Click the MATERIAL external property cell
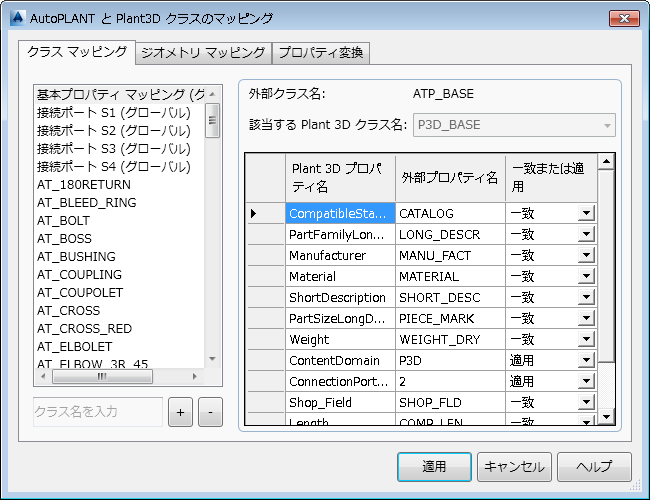 pyautogui.click(x=451, y=277)
